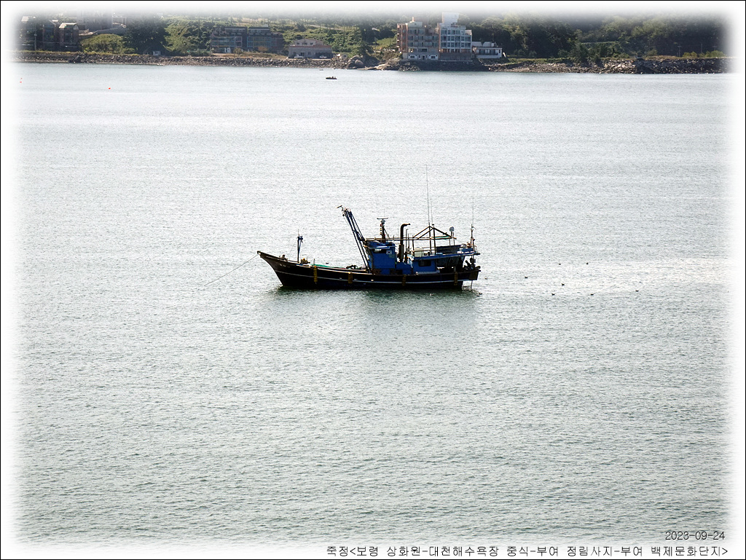Click the Korean caption text starting with 족정
The width and height of the screenshot is (746, 560).
(x=527, y=551)
